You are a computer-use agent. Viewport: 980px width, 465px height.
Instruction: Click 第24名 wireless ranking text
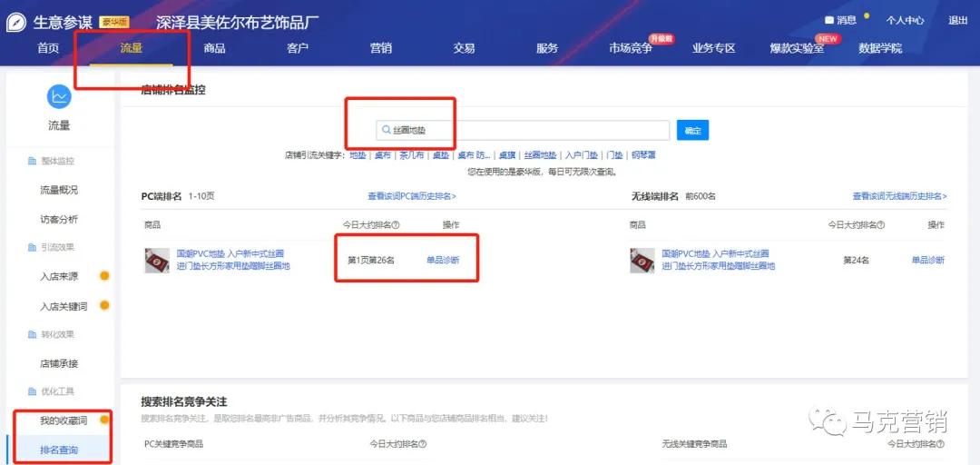856,260
